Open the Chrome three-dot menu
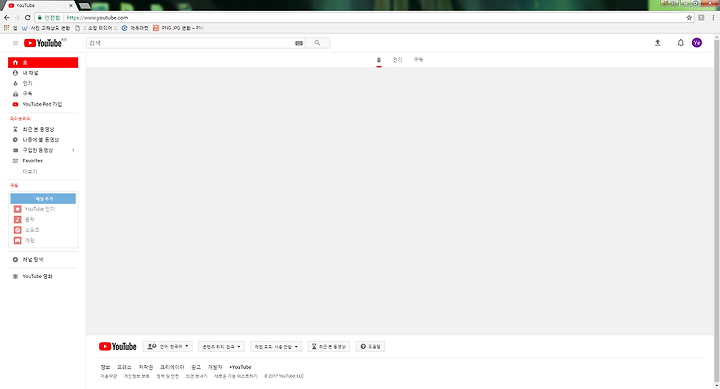 (713, 17)
